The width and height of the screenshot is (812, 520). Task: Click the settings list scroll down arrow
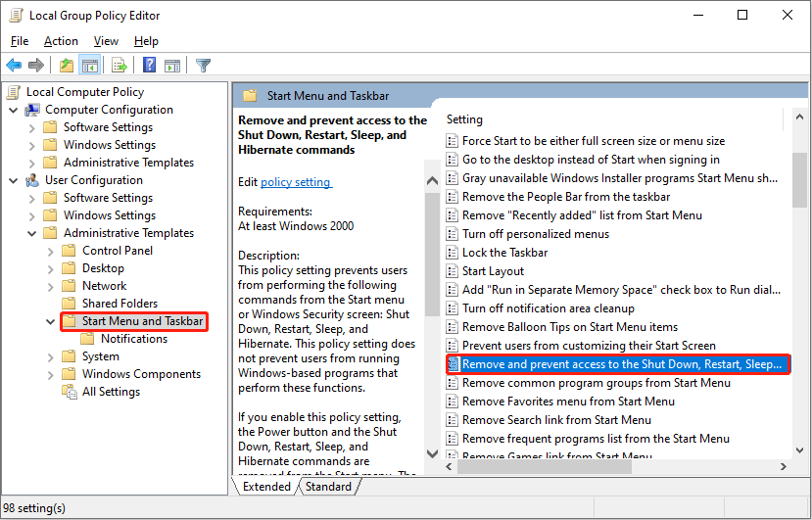(799, 450)
